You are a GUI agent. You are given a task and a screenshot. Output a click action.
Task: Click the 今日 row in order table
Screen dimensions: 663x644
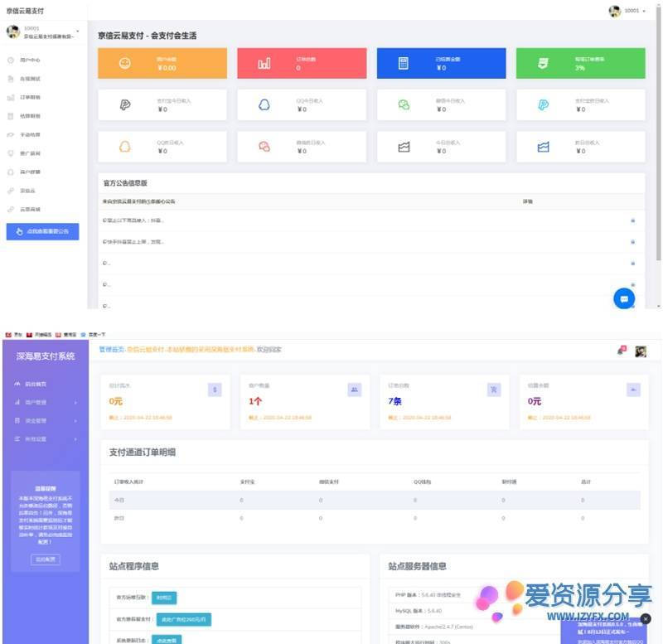pyautogui.click(x=375, y=500)
